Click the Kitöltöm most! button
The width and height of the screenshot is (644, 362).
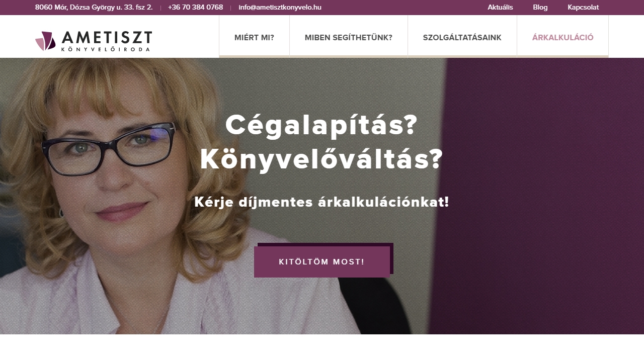(x=322, y=262)
